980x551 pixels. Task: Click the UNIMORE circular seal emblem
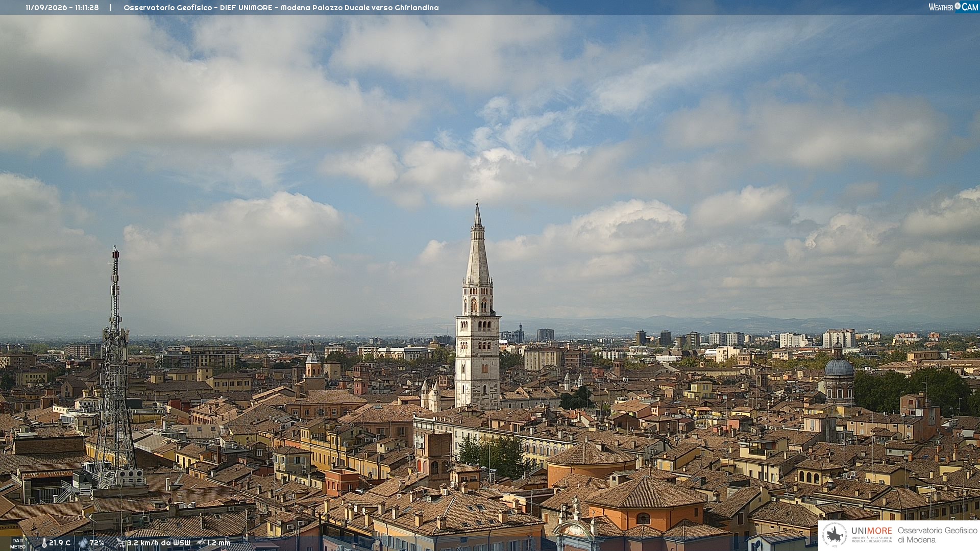(x=835, y=535)
